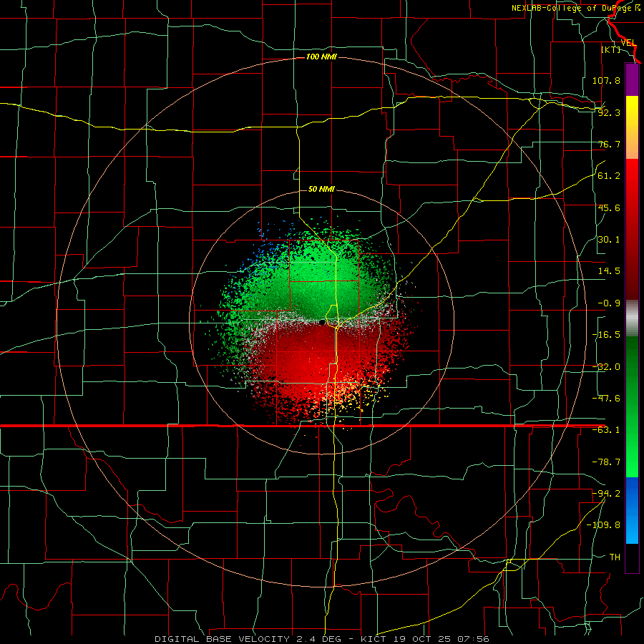Screen dimensions: 644x644
Task: Click the blue segment of the color bar
Action: (632, 510)
